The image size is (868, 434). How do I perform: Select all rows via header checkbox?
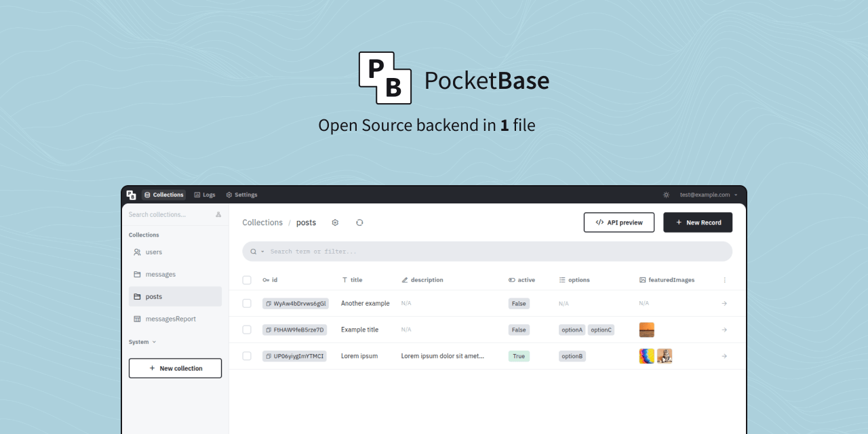tap(247, 279)
